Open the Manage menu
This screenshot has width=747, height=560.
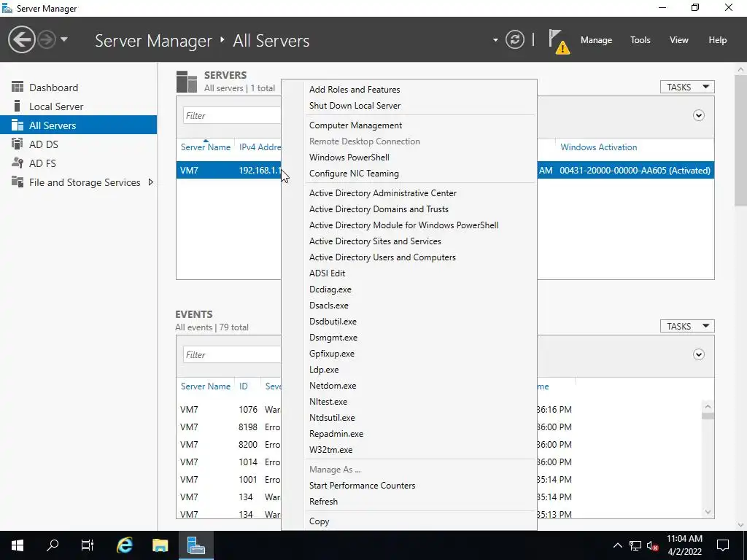tap(596, 40)
